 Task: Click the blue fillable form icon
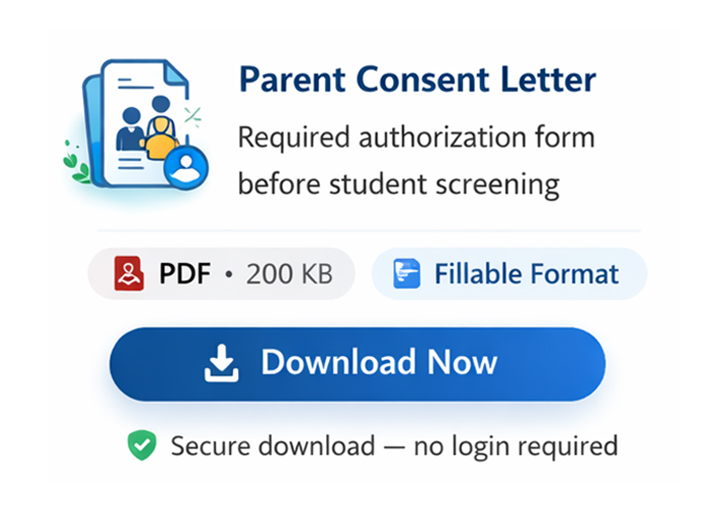(x=406, y=274)
